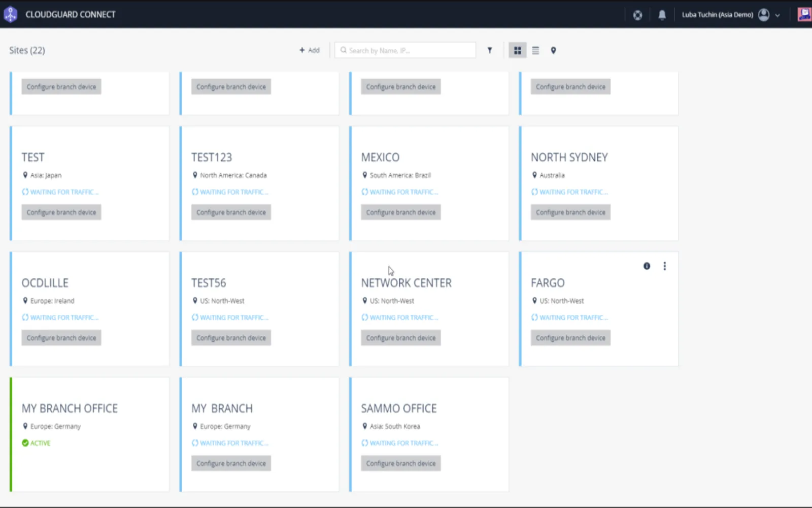Click the NETWORK CENTER site title

[406, 283]
